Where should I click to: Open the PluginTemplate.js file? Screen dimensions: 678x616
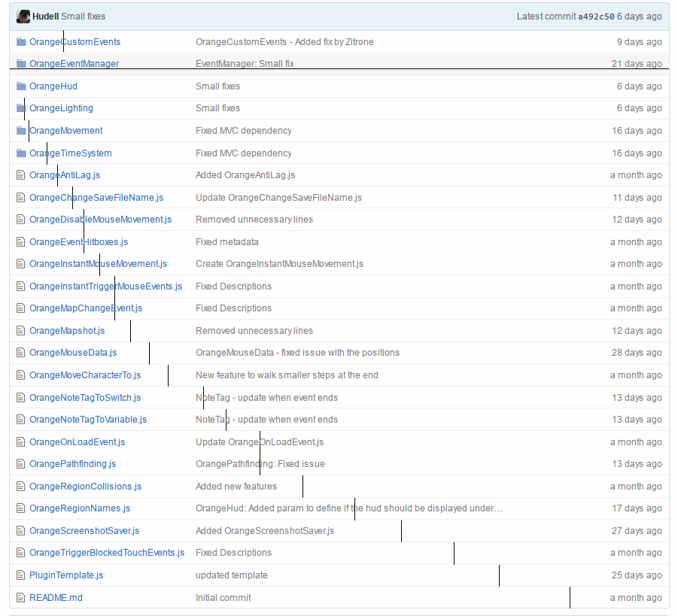[66, 575]
